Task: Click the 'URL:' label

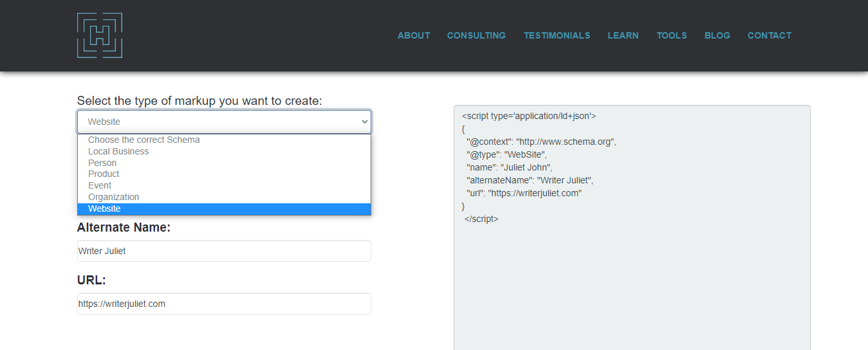Action: click(91, 281)
